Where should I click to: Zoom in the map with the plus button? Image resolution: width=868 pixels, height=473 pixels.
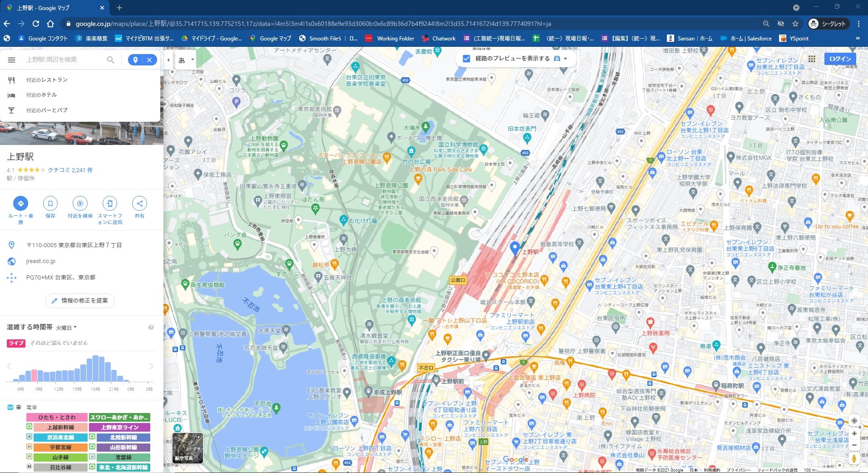(x=854, y=433)
